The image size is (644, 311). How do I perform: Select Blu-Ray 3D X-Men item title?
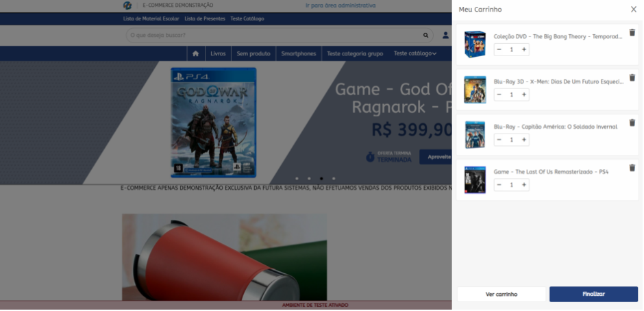(558, 82)
